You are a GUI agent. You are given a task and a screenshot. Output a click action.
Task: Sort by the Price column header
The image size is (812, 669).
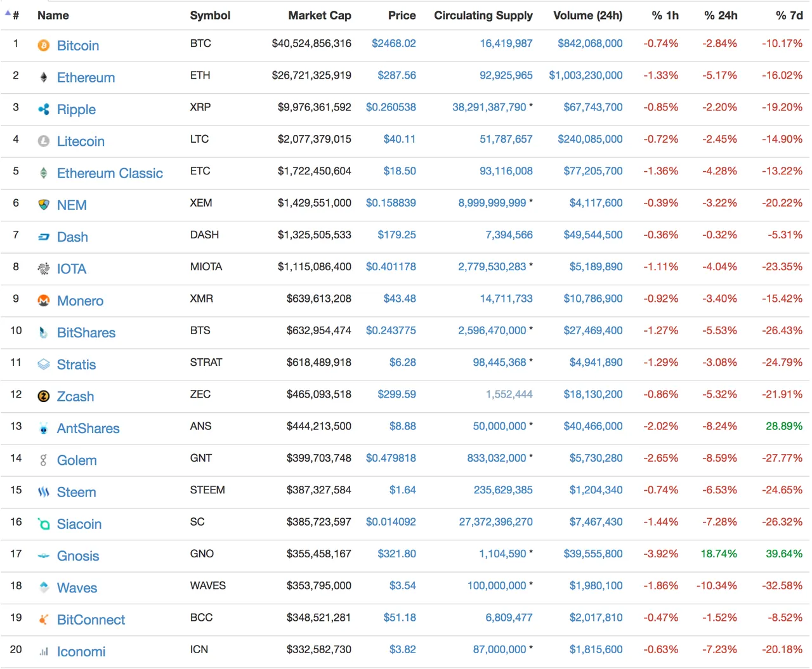pyautogui.click(x=402, y=15)
